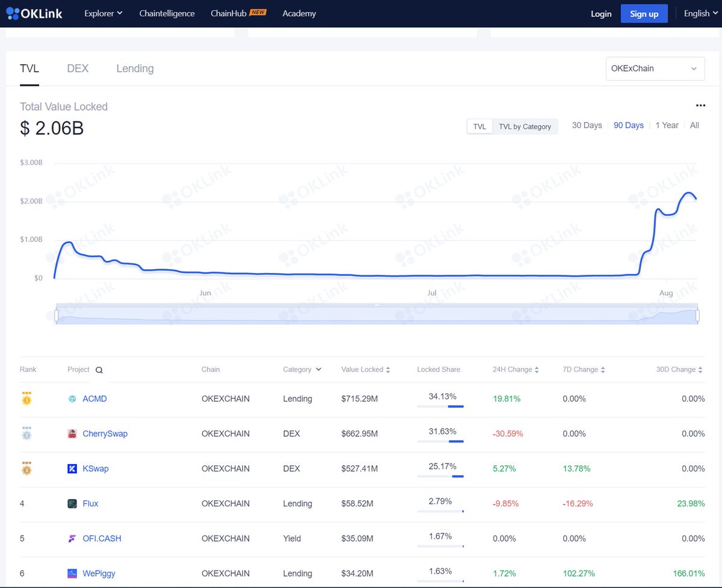Open Chaintelligence from the navigation bar
The height and width of the screenshot is (588, 722).
point(167,13)
